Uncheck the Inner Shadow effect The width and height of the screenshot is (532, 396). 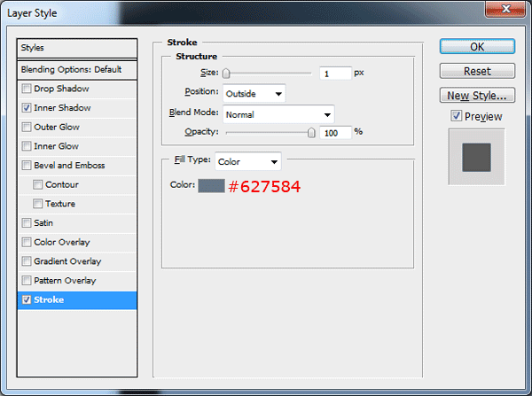[x=27, y=108]
